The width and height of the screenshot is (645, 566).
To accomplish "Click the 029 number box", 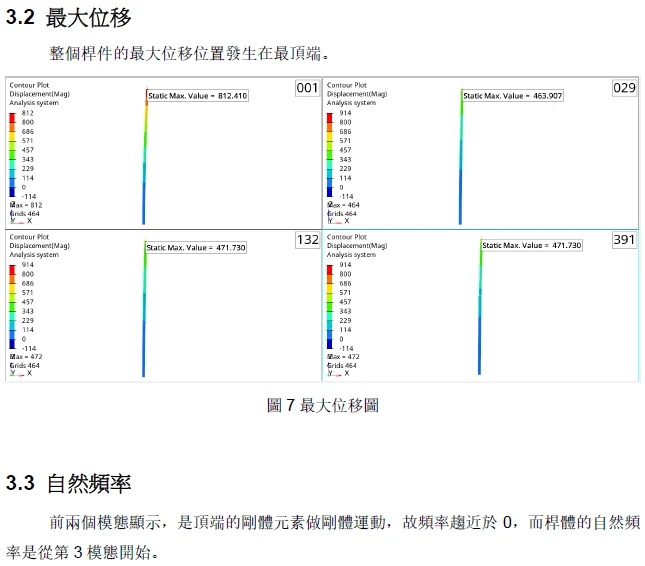I will [624, 88].
